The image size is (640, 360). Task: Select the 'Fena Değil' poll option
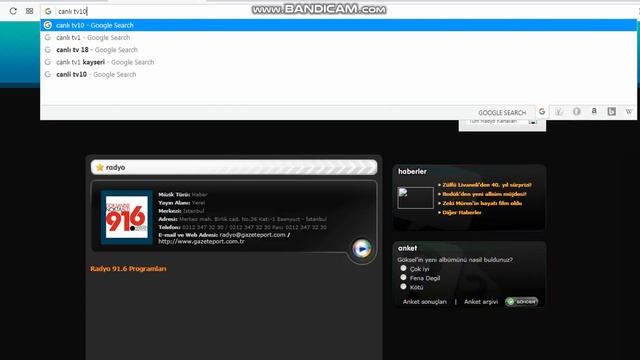pyautogui.click(x=403, y=277)
